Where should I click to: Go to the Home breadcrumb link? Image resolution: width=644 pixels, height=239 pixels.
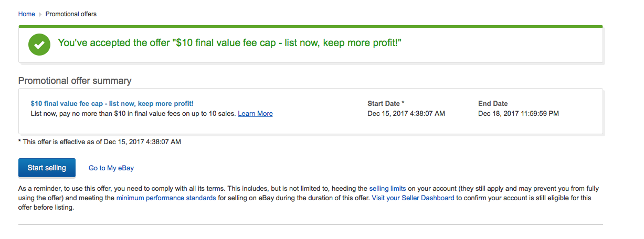pyautogui.click(x=27, y=14)
